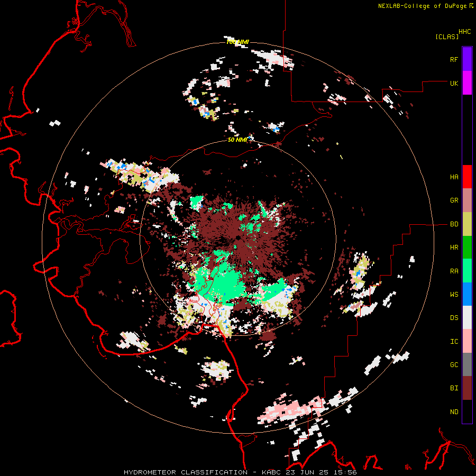Click the NEXLAB-College of DuPage credit text

pyautogui.click(x=422, y=6)
